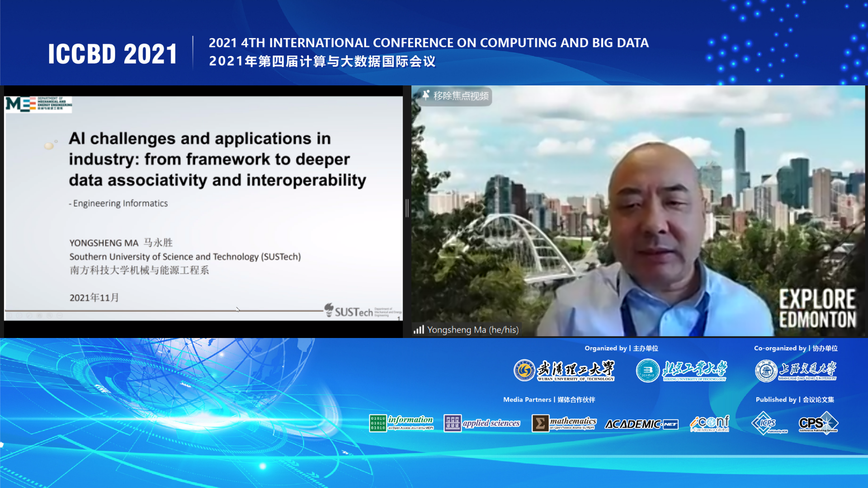
Task: Click the speaker video thumbnail
Action: tap(638, 211)
